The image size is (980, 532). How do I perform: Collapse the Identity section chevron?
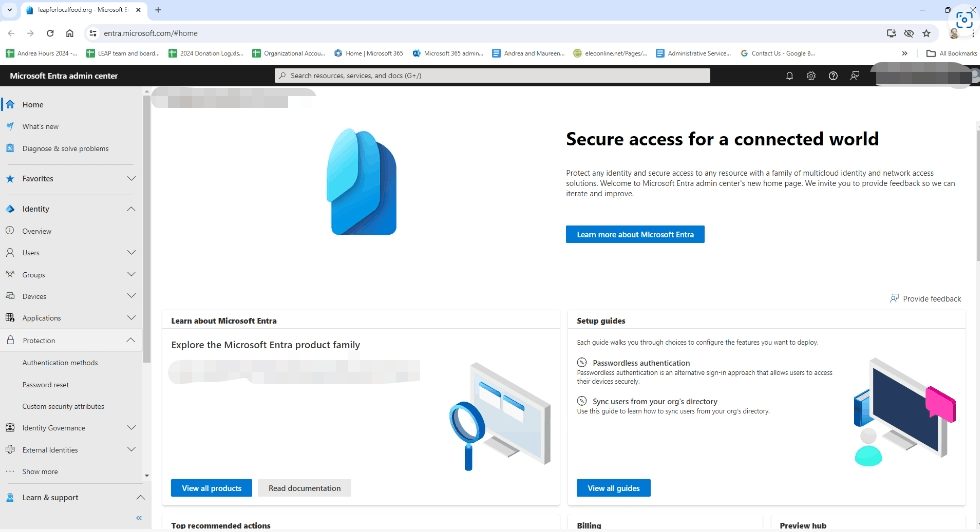(x=131, y=209)
